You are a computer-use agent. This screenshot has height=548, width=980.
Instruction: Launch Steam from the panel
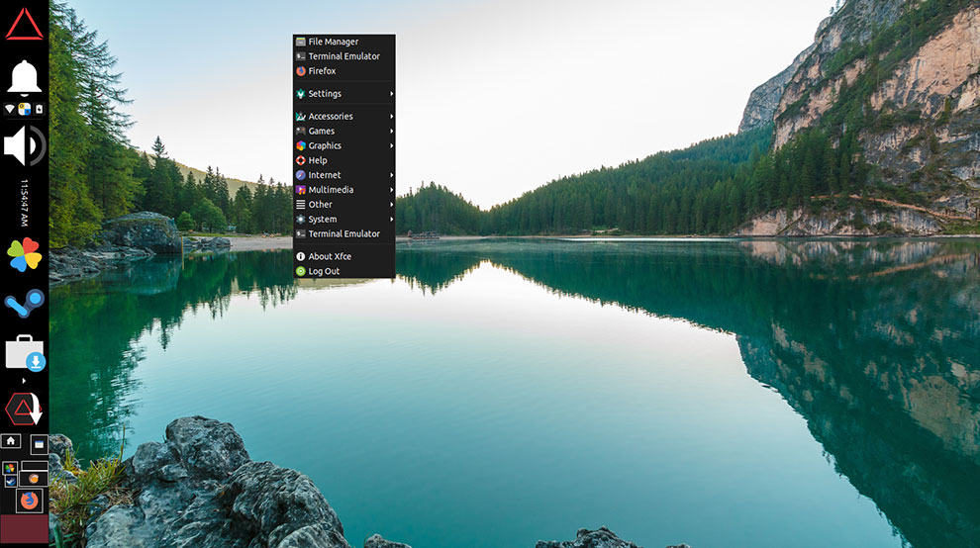click(x=25, y=304)
